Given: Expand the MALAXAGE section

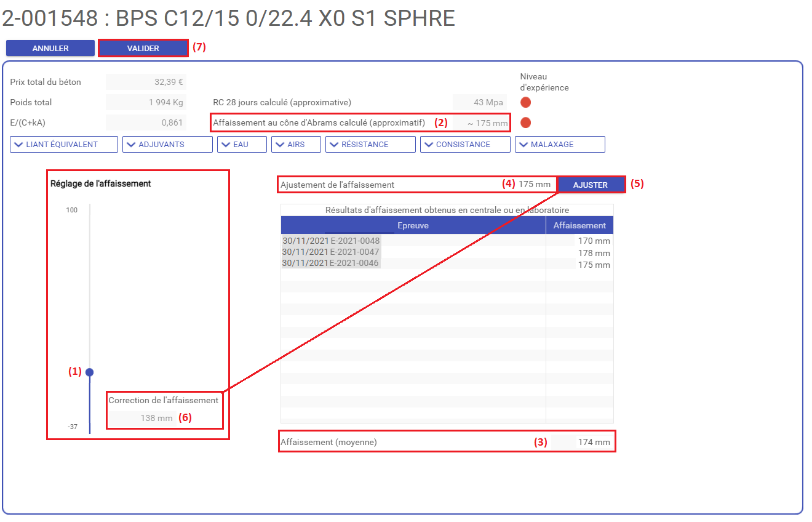Looking at the screenshot, I should click(x=560, y=144).
